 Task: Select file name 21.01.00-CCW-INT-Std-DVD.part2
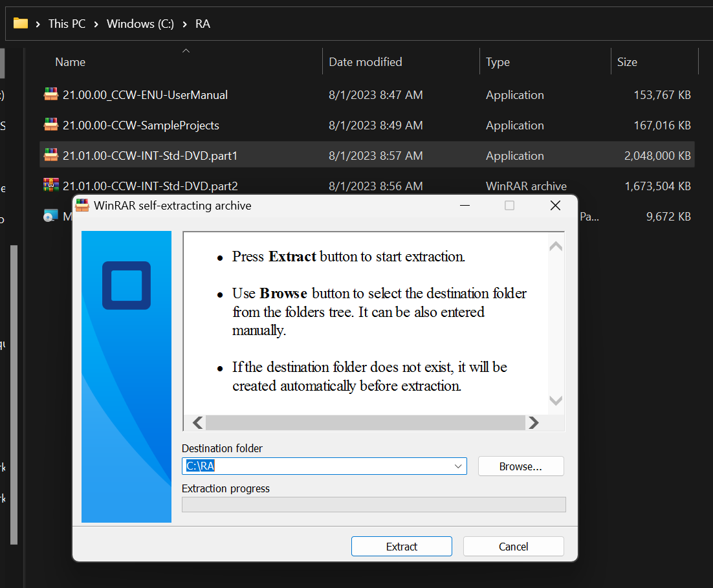(150, 186)
